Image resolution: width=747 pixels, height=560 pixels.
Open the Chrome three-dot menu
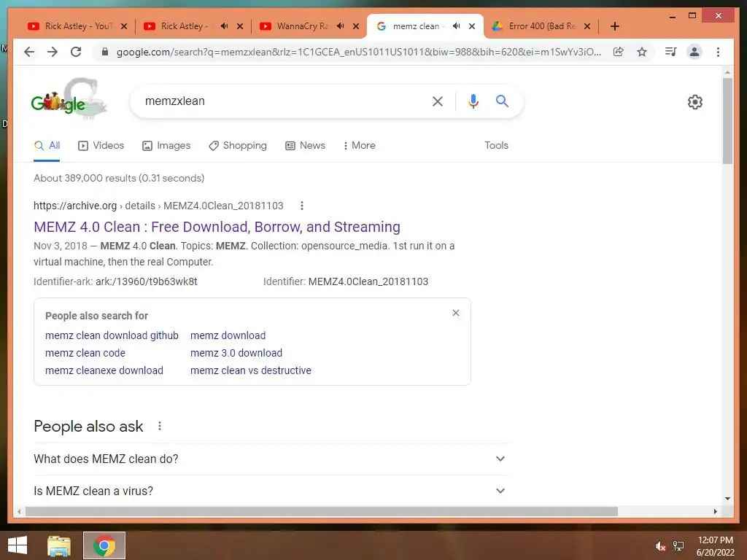coord(718,52)
